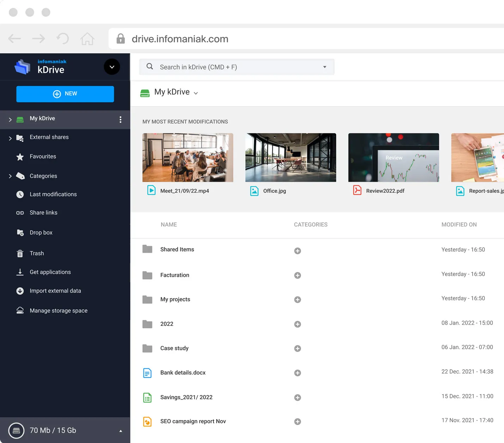
Task: Click the Trash bin icon
Action: tap(20, 253)
